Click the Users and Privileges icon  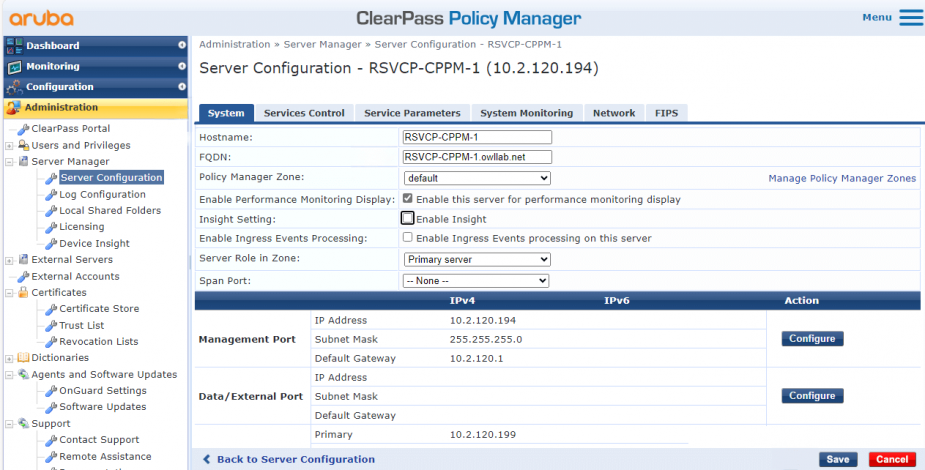(x=23, y=145)
